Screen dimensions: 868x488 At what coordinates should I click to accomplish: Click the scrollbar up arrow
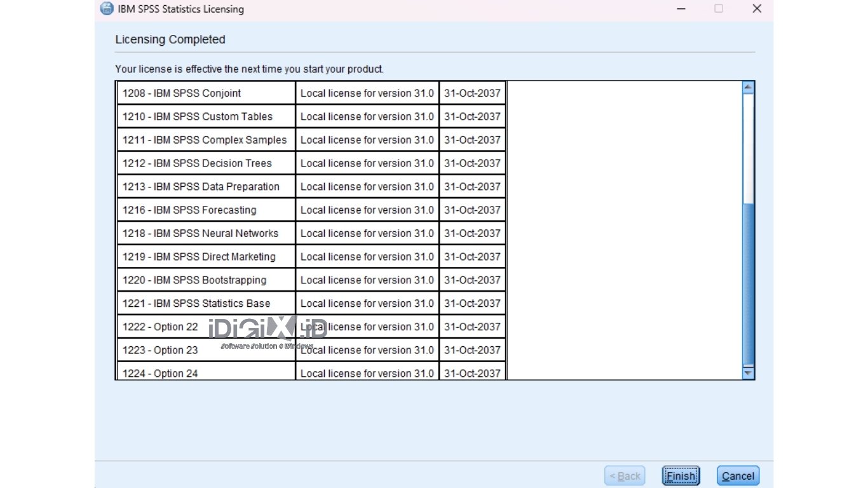coord(748,88)
